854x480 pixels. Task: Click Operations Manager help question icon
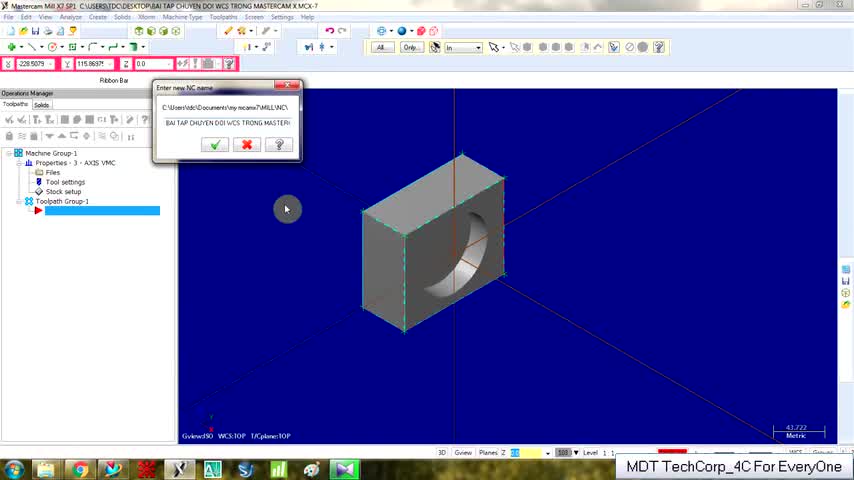145,119
